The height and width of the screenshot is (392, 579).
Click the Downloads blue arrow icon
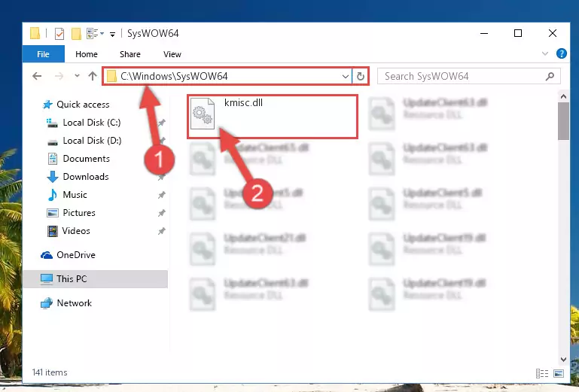point(53,177)
